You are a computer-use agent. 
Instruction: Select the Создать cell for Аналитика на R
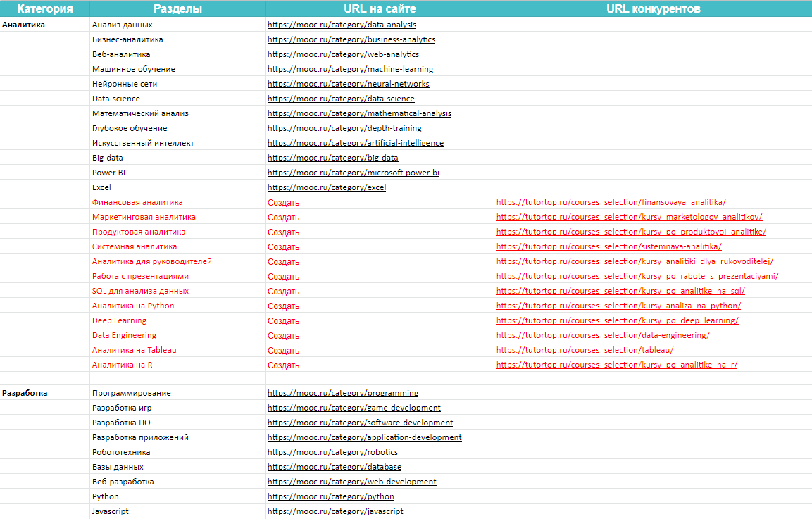click(x=283, y=365)
